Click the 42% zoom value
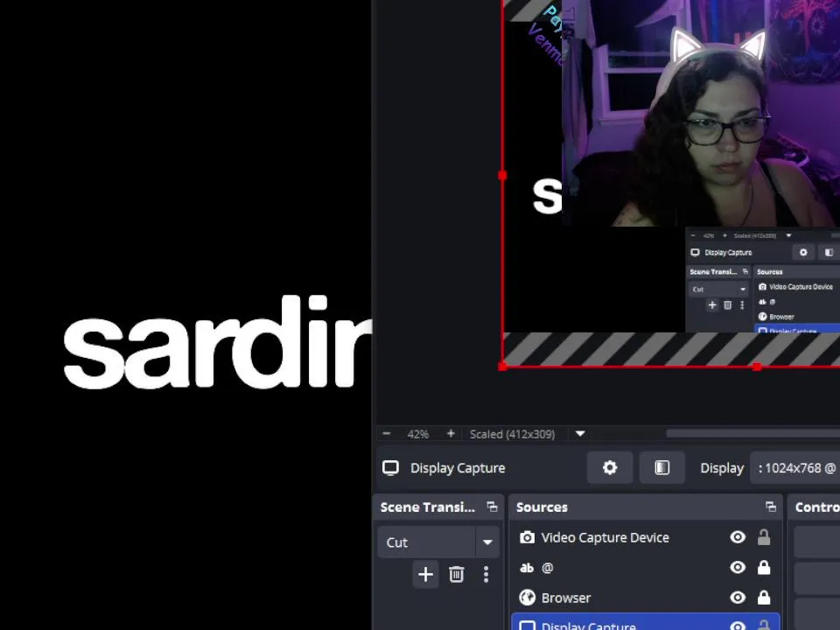Screen dimensions: 840x630 [x=418, y=434]
